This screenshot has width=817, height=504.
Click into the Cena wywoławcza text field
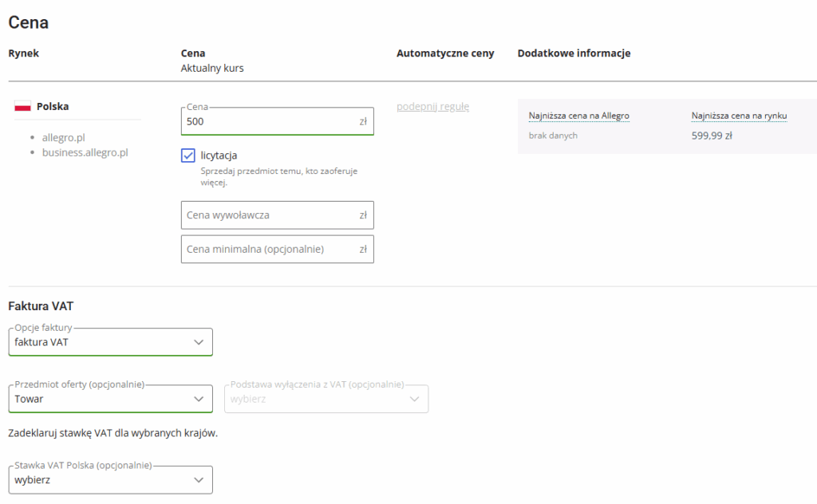(x=267, y=215)
